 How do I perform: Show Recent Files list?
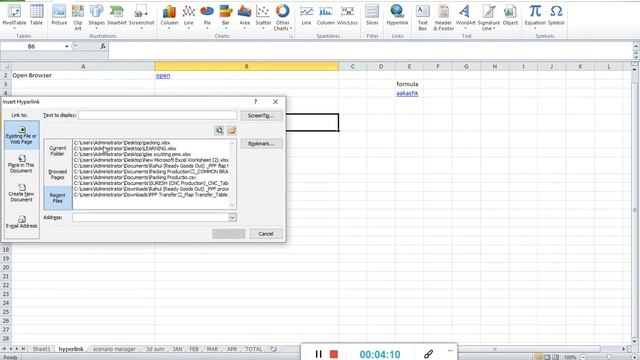pos(58,198)
